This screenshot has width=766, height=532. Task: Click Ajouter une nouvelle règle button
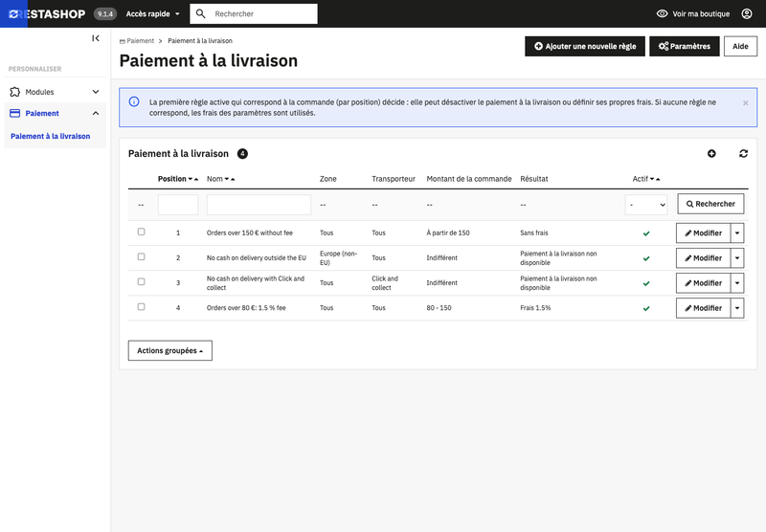click(x=585, y=46)
